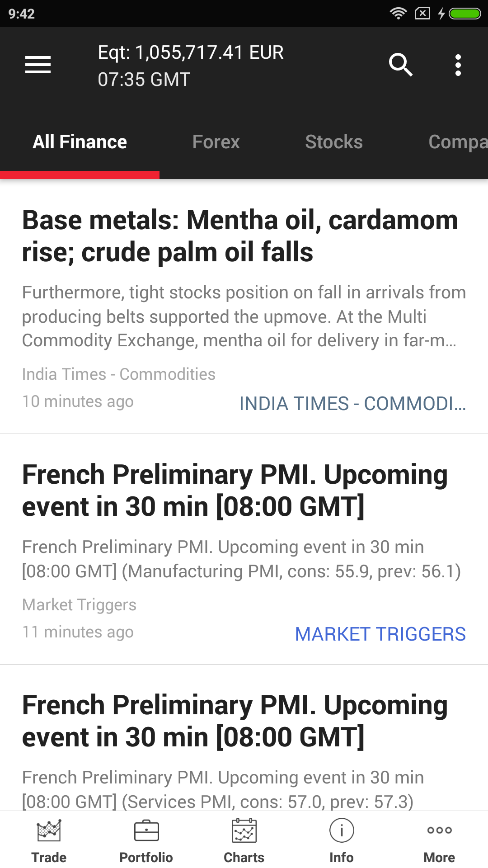Open the India Times - Commodities source link
Viewport: 488px width, 868px height.
coord(352,404)
